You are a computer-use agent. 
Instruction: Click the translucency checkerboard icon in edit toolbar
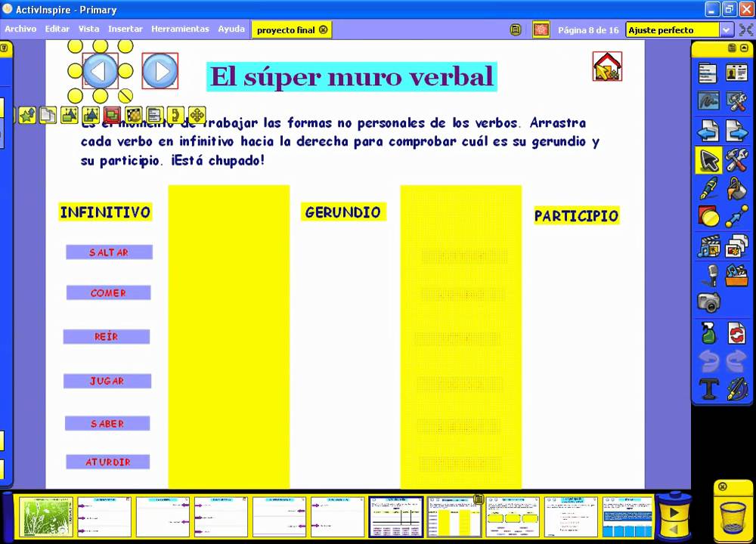(x=134, y=115)
